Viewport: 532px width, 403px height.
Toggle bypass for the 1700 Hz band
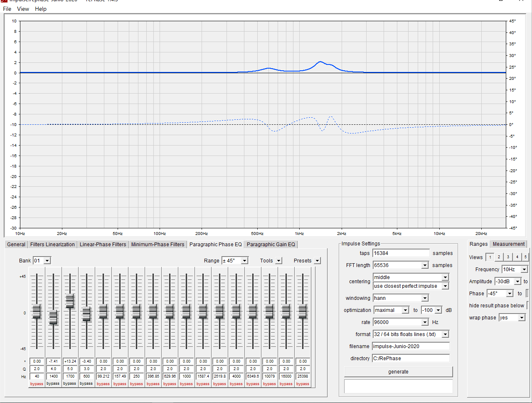point(70,383)
